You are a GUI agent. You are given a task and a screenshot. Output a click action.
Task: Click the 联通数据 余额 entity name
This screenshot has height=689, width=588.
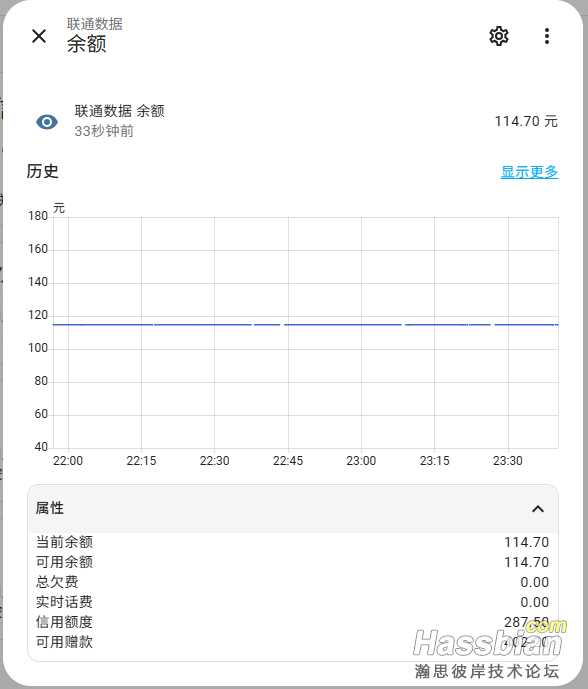pyautogui.click(x=120, y=111)
